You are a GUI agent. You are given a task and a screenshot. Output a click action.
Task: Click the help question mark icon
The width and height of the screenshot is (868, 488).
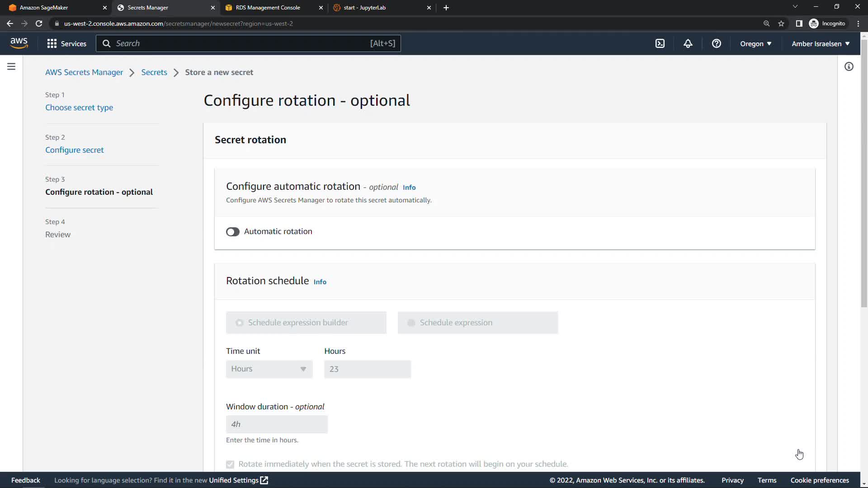(x=716, y=43)
